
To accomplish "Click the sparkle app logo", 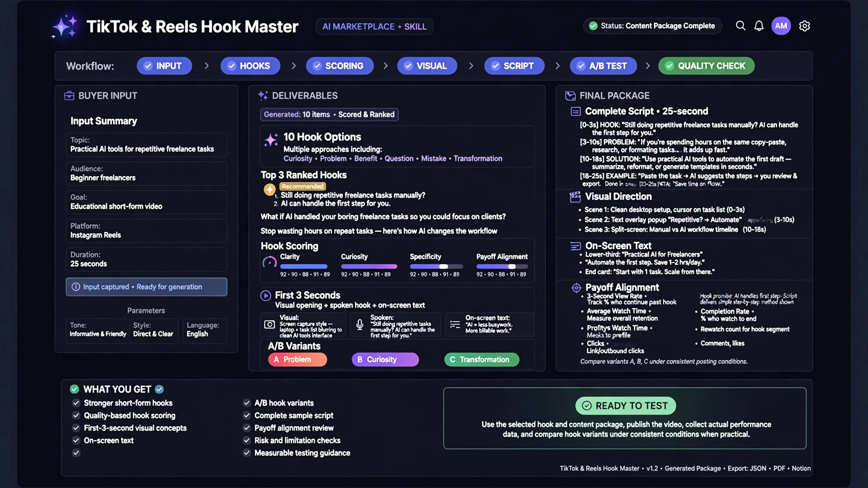I will 64,26.
